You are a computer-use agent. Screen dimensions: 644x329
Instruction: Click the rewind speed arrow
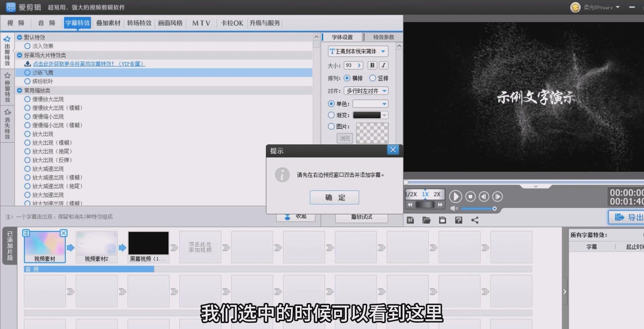[410, 205]
